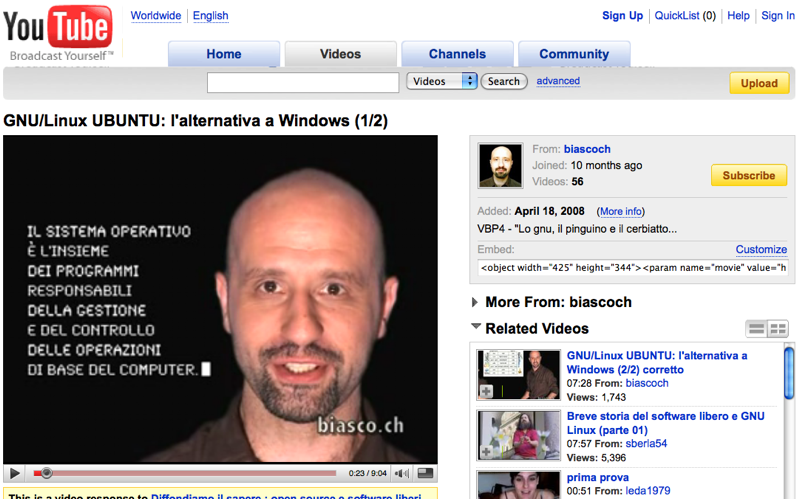The image size is (800, 499).
Task: Open thumbnail of Breve storia video
Action: coord(518,435)
